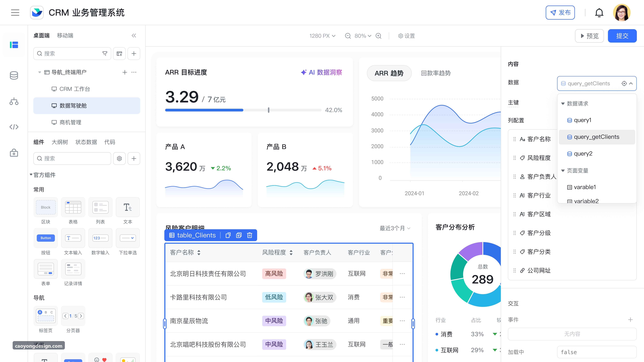This screenshot has width=644, height=362.
Task: Add a new page with plus button
Action: pyautogui.click(x=134, y=54)
